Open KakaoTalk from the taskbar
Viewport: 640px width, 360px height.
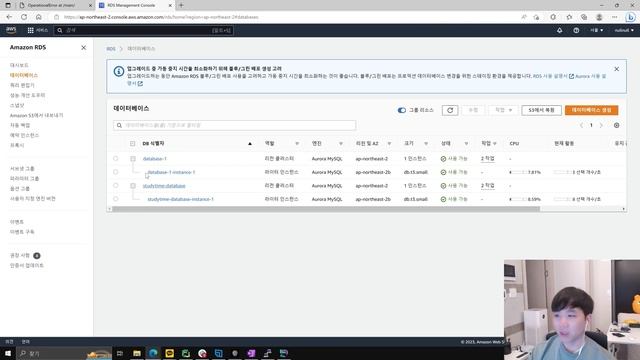point(169,353)
